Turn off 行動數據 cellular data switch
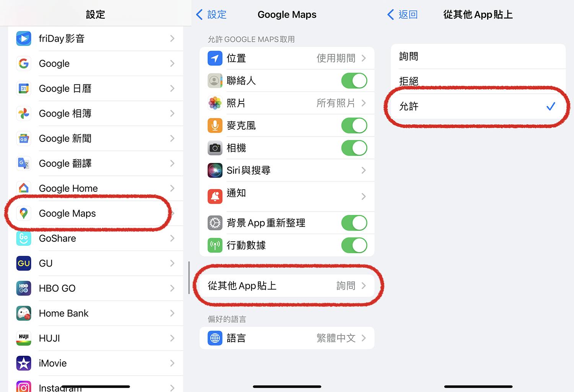This screenshot has height=392, width=574. click(x=354, y=245)
